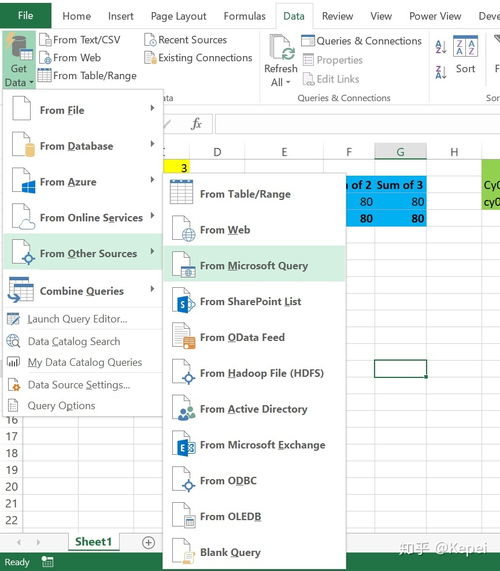This screenshot has width=500, height=571.
Task: Add a new sheet with plus icon
Action: [148, 542]
